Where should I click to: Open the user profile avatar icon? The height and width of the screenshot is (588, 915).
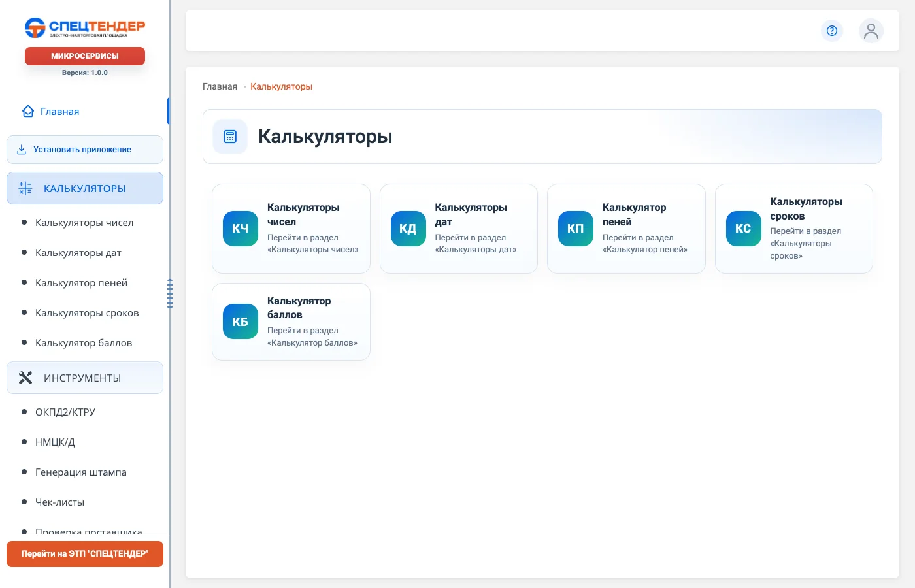tap(871, 31)
